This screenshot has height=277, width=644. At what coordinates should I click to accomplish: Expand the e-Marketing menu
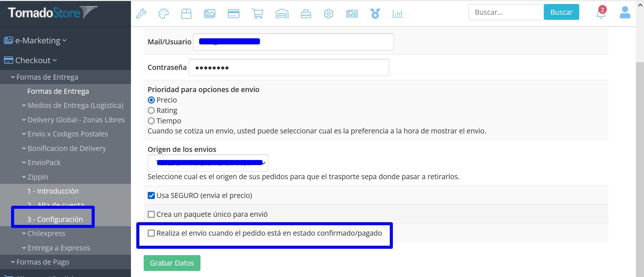(x=35, y=41)
